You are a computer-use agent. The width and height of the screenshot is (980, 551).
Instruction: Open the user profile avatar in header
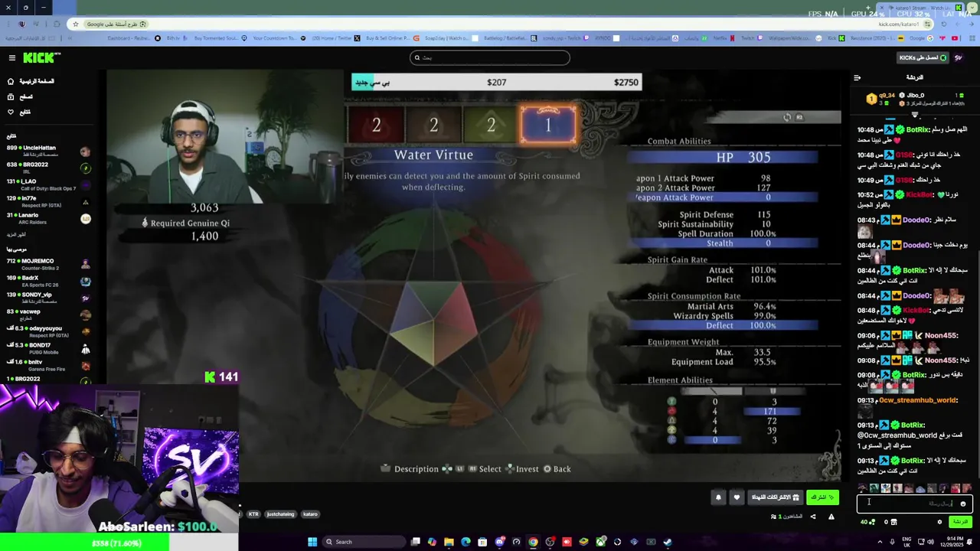(959, 57)
